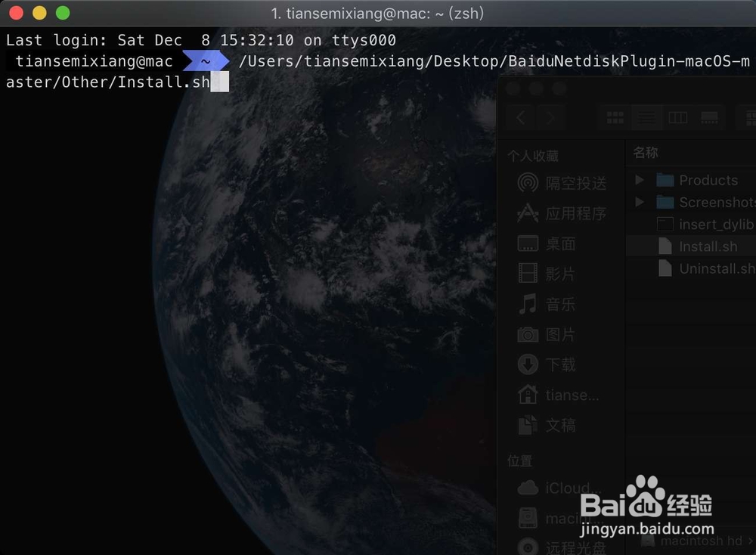
Task: Click the Name (名称) column header
Action: click(x=646, y=153)
